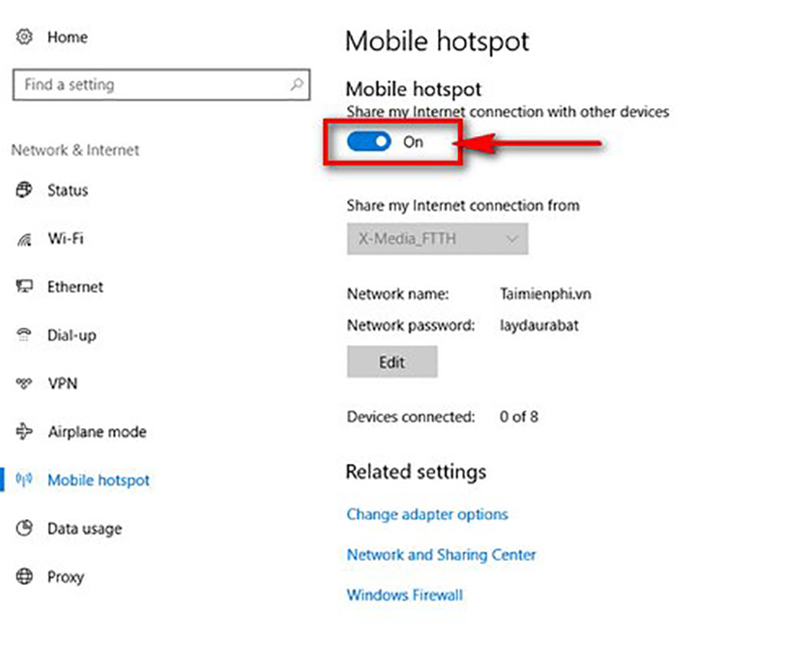Open Network and Sharing Center link
Viewport: 812px width, 669px height.
point(442,555)
